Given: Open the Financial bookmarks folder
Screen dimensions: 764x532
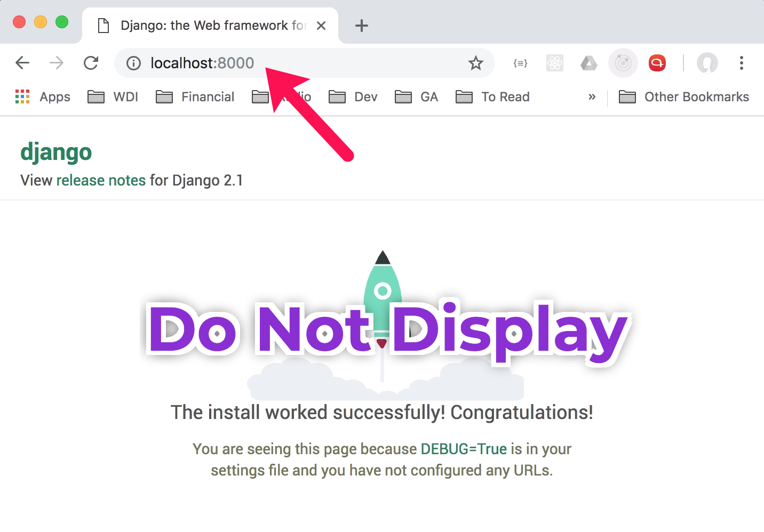Looking at the screenshot, I should (x=195, y=97).
